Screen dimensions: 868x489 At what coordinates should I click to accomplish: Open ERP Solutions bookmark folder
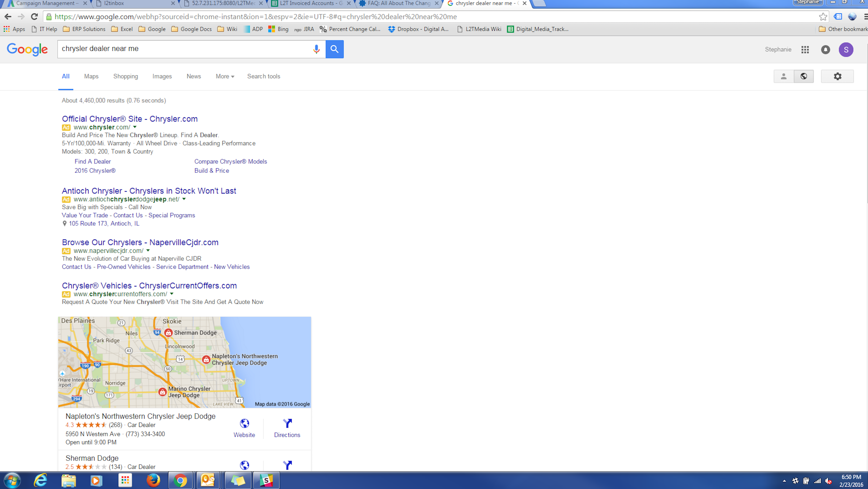[84, 29]
